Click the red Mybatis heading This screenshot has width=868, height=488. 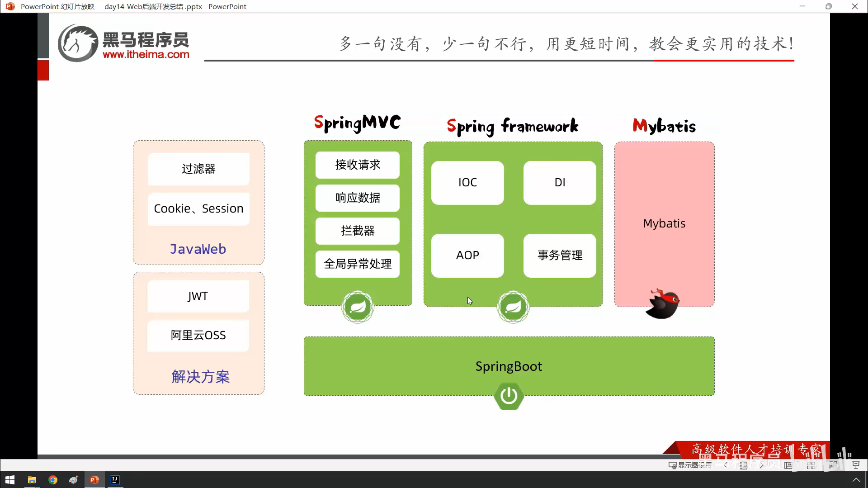point(664,126)
